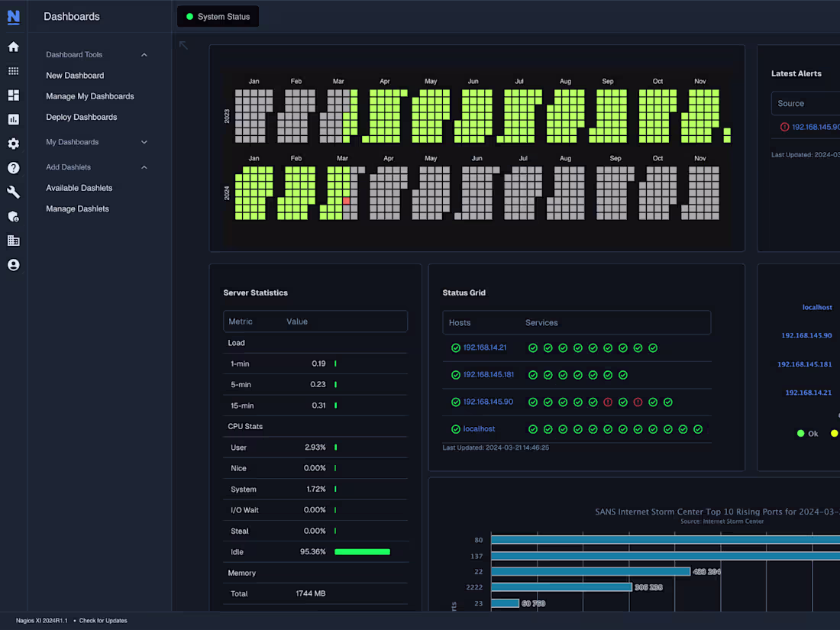Click the Home icon in the sidebar

tap(13, 47)
